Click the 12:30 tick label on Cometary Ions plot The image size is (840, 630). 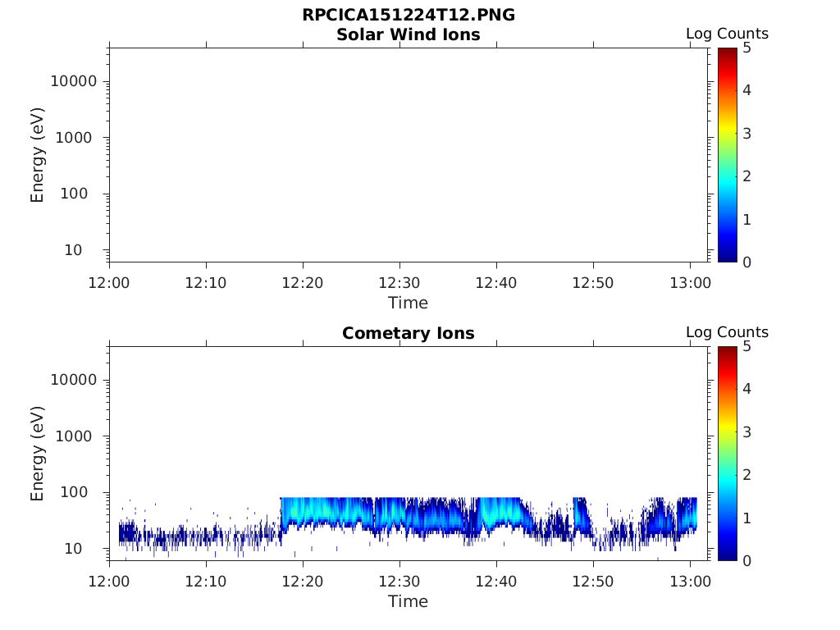399,582
